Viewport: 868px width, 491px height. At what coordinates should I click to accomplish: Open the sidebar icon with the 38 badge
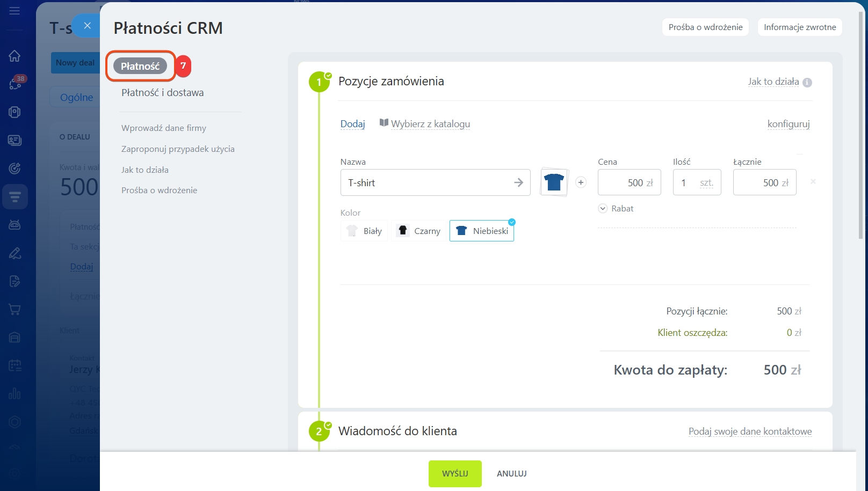pyautogui.click(x=15, y=83)
